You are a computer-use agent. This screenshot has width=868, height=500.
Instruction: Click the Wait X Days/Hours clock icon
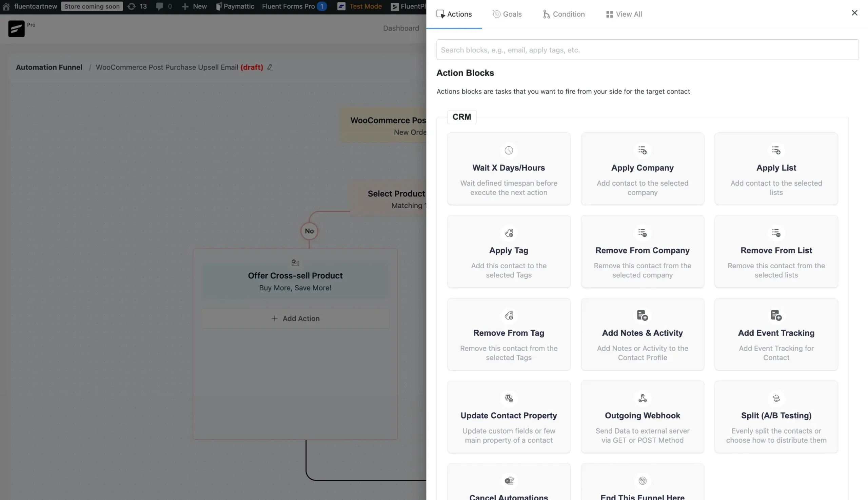tap(509, 150)
